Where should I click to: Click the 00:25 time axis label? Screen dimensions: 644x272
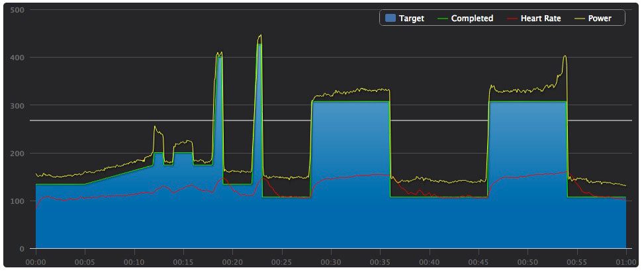(x=282, y=262)
